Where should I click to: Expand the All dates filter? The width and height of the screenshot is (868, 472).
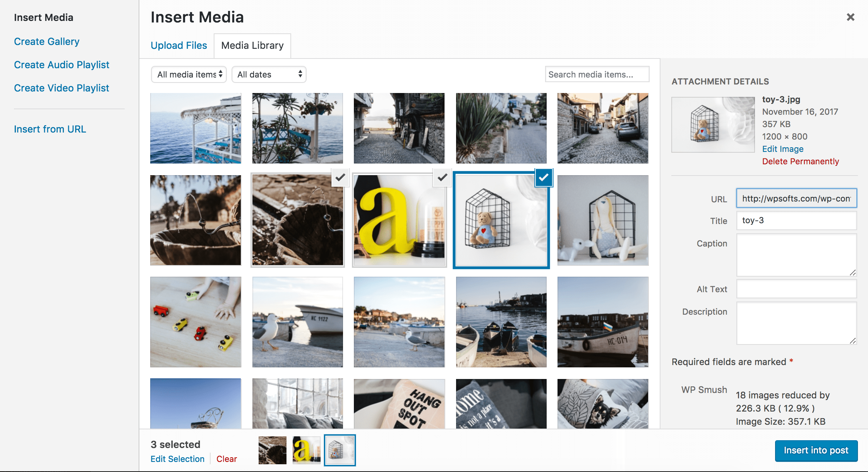coord(269,74)
